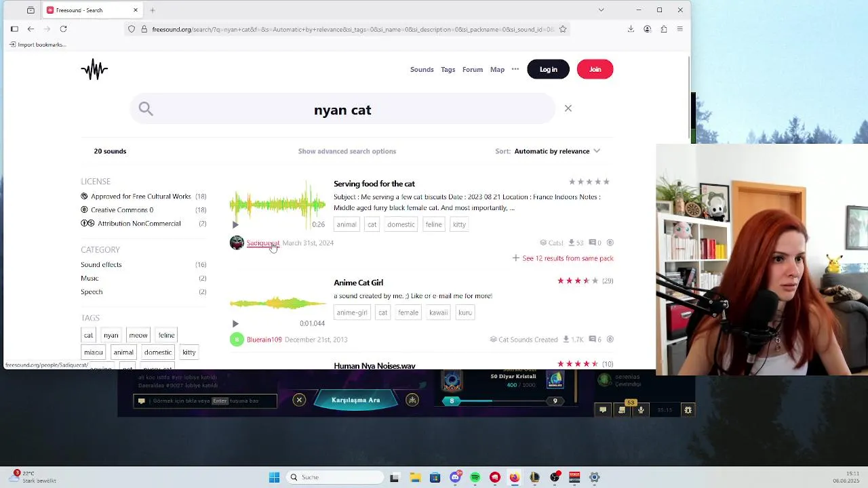Click Serving food for the cat waveform
868x488 pixels.
pos(277,204)
